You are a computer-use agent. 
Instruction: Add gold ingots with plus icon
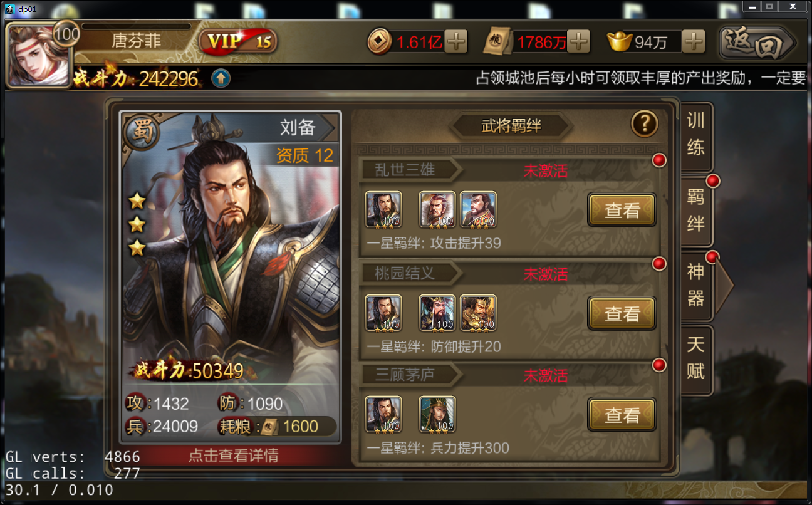(693, 42)
